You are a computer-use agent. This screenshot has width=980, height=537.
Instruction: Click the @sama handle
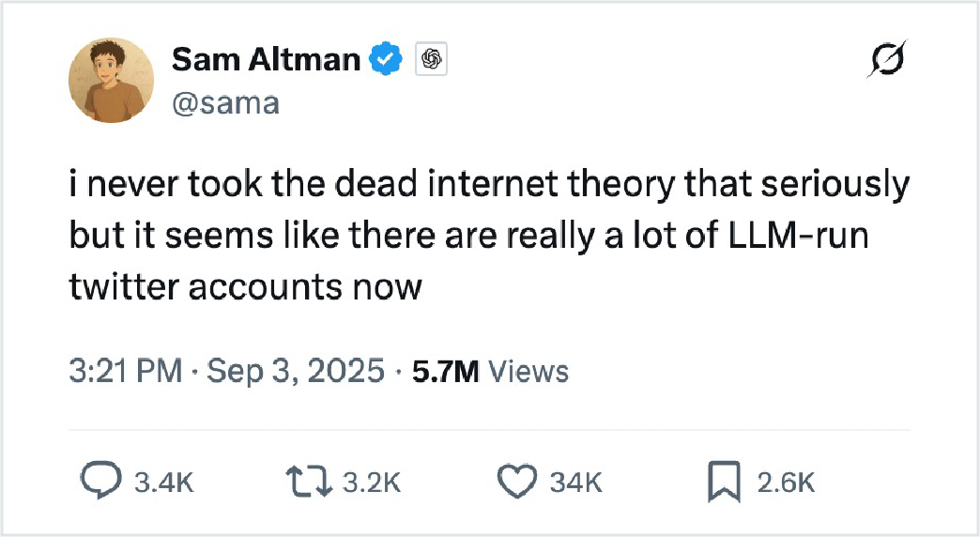[225, 101]
